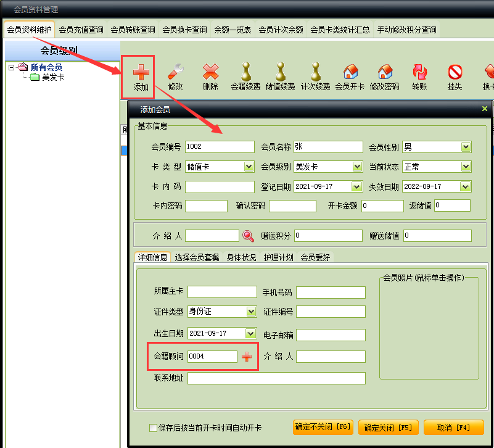Image resolution: width=494 pixels, height=448 pixels.
Task: Collapse the 所有会员 tree expander
Action: pos(11,67)
